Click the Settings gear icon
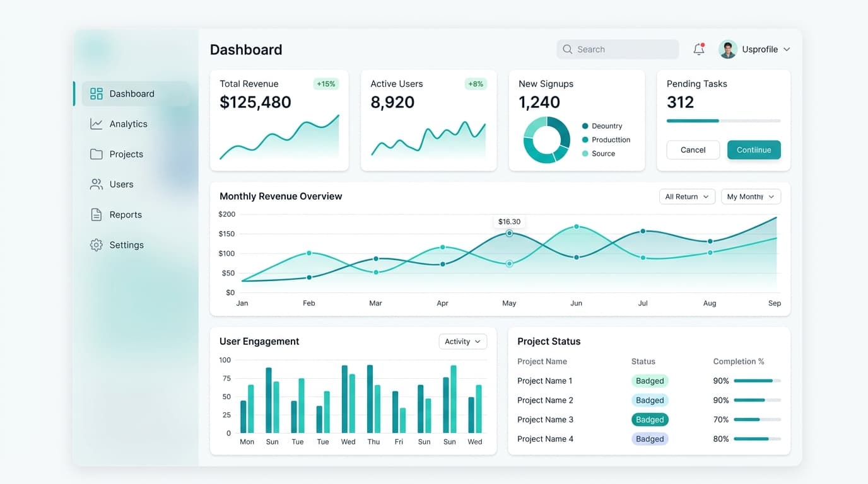The image size is (868, 484). click(x=97, y=245)
